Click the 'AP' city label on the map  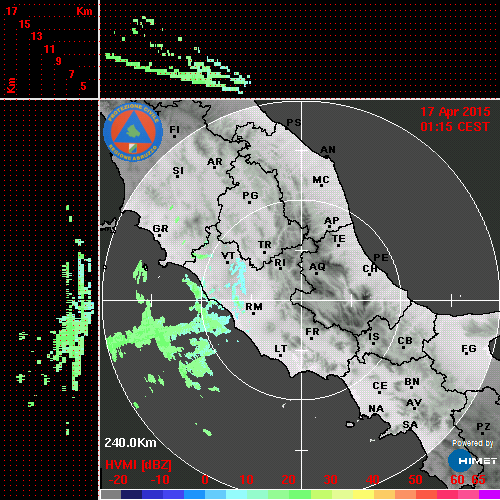click(x=331, y=221)
